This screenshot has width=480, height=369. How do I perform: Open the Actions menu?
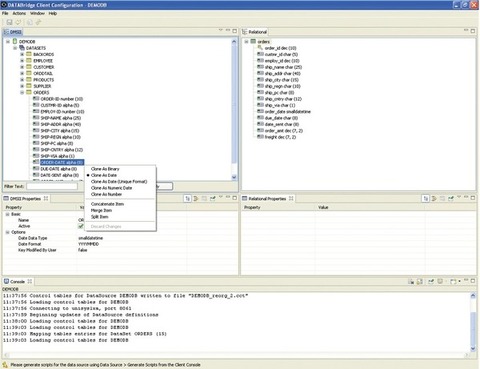tap(19, 13)
